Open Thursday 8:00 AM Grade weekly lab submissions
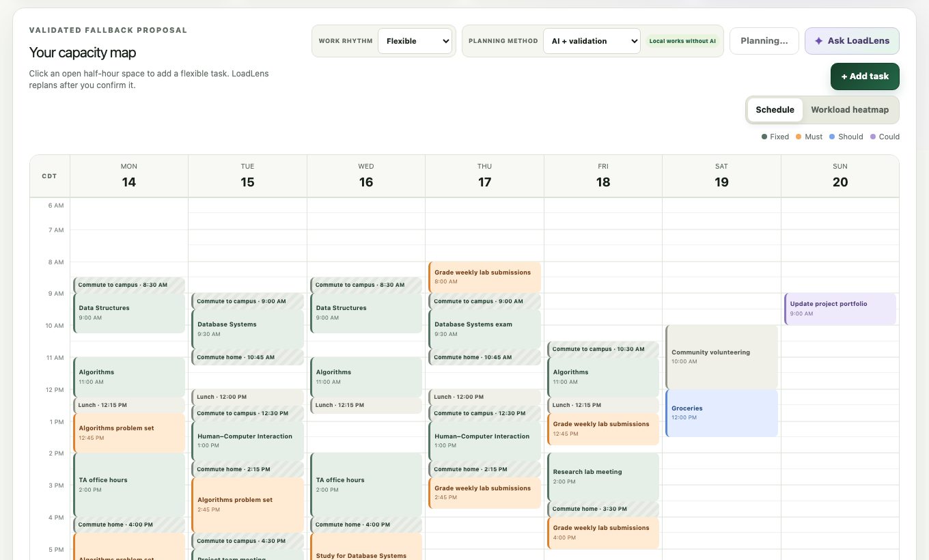Viewport: 929px width, 560px height. tap(485, 277)
